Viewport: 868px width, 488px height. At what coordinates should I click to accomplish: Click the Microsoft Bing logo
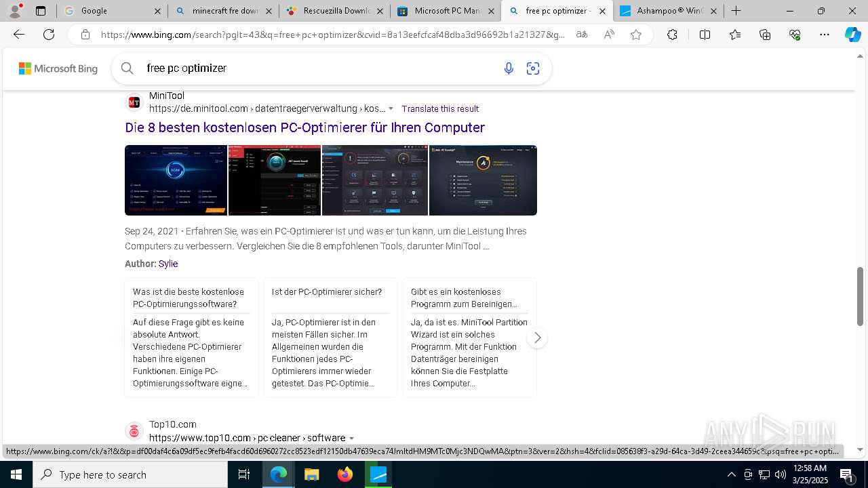click(x=58, y=68)
